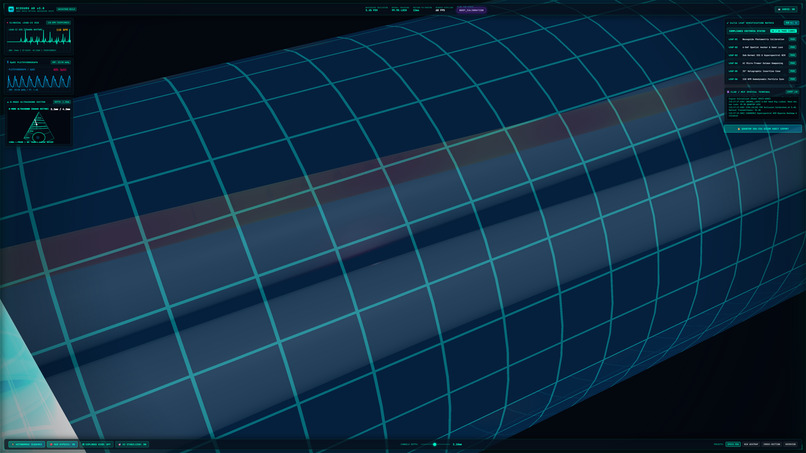The width and height of the screenshot is (806, 453).
Task: Select the Cross-Section preset tab
Action: click(x=771, y=444)
